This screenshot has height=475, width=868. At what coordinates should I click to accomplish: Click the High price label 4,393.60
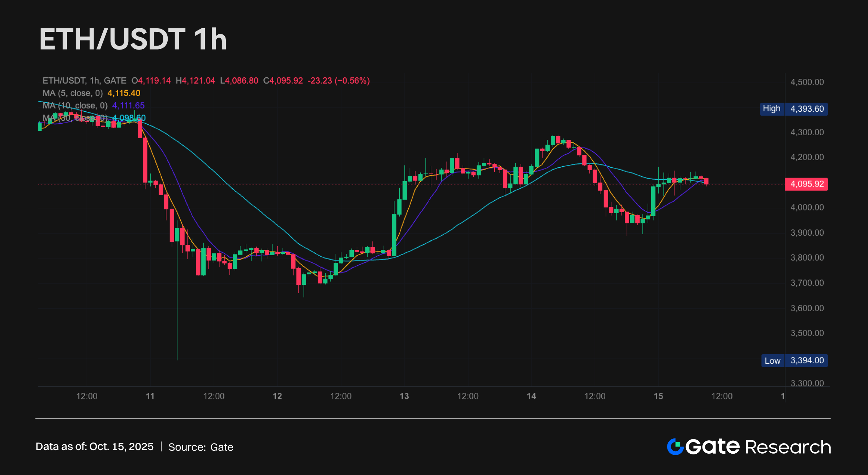(807, 109)
